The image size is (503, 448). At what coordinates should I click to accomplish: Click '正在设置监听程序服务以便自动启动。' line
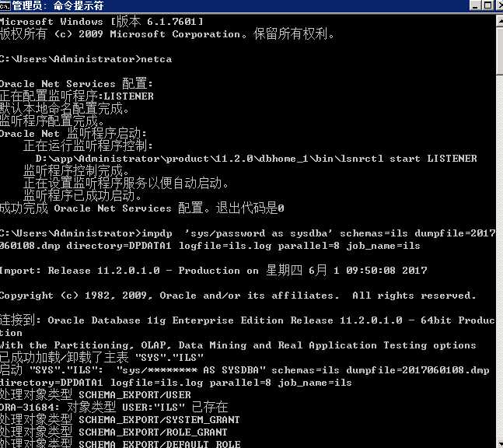(126, 184)
